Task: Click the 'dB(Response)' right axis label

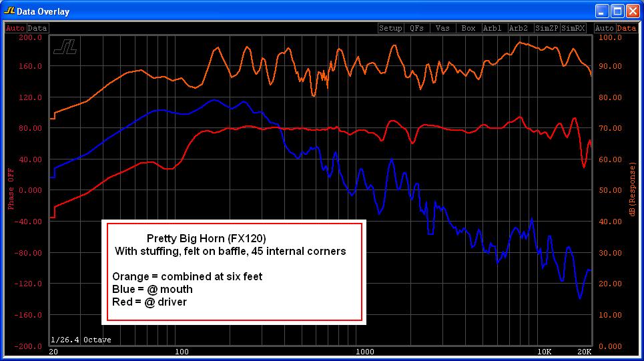Action: coord(632,189)
